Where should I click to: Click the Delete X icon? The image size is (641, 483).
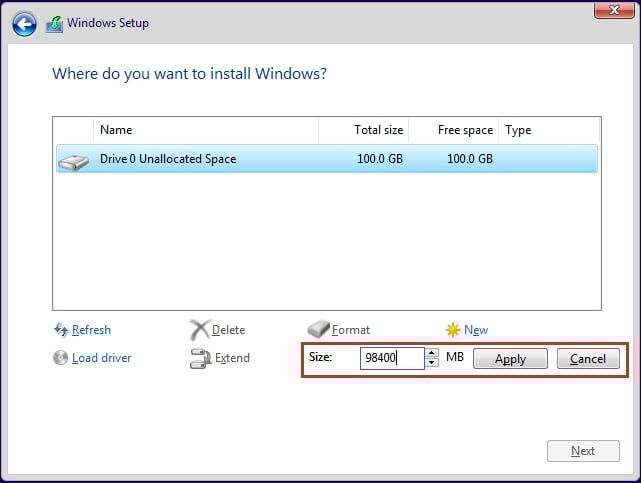tap(200, 329)
